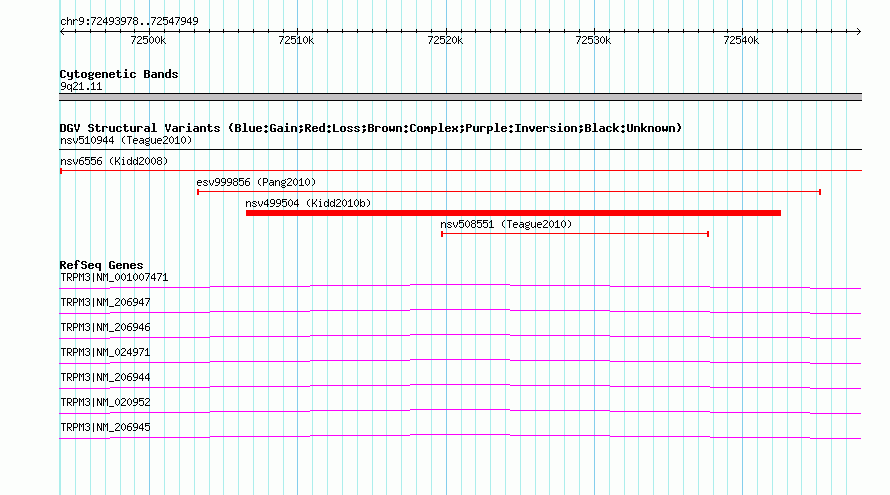The height and width of the screenshot is (495, 890).
Task: Open transcript TRPM3|NM_206945
Action: pos(105,427)
